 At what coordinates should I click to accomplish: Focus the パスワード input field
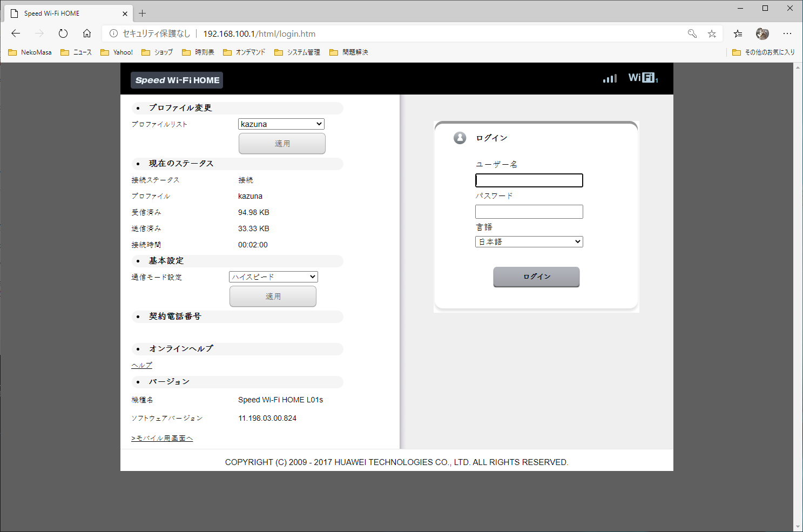[529, 212]
